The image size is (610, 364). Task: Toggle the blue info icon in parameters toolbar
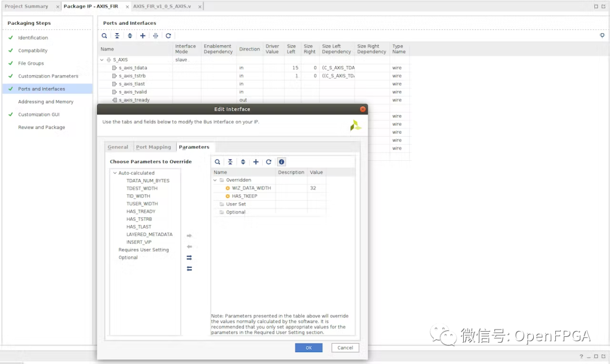[282, 162]
